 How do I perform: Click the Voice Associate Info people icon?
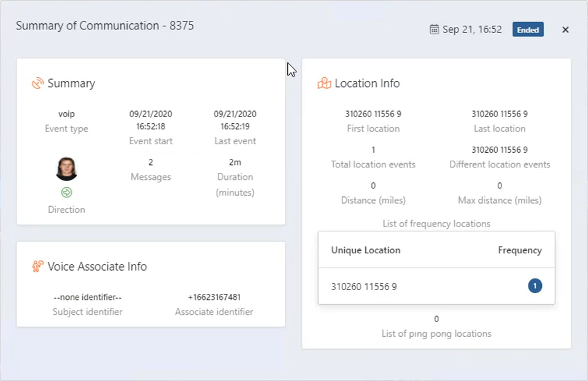point(38,266)
